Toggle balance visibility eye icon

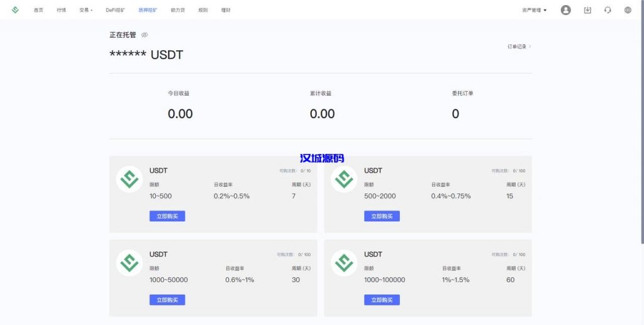(145, 35)
